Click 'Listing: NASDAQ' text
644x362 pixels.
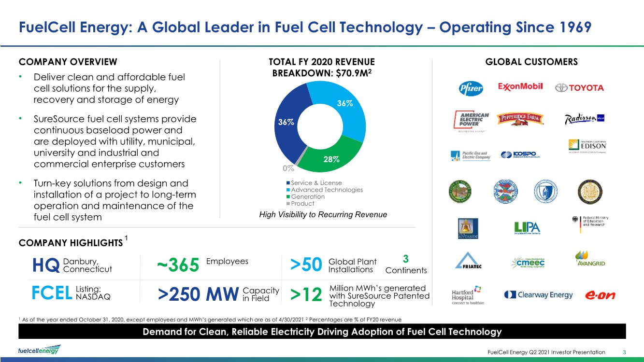(93, 293)
